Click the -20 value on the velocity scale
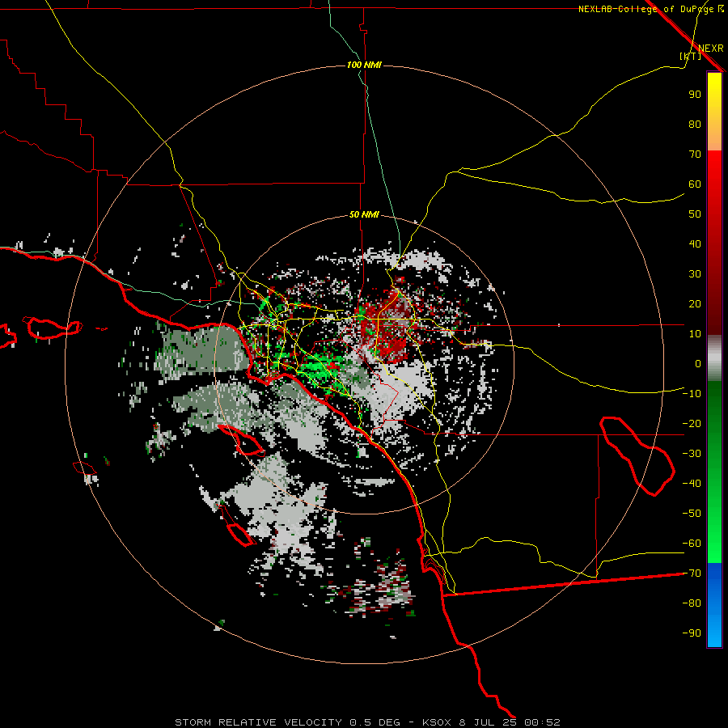Screen dimensions: 728x728 (692, 423)
